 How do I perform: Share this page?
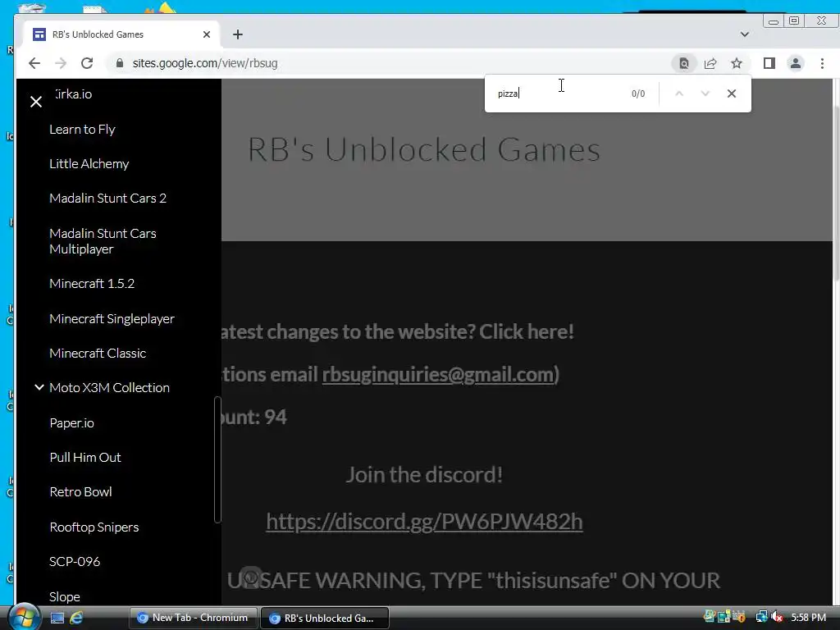click(710, 63)
